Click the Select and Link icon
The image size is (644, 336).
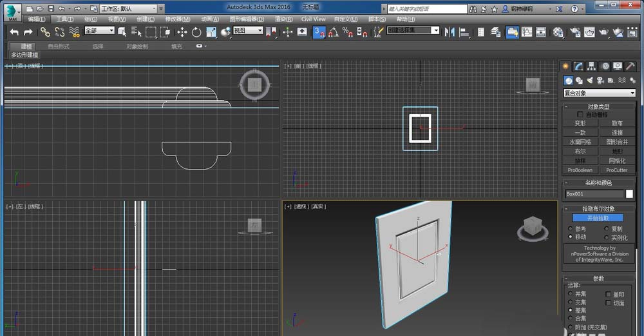click(45, 32)
